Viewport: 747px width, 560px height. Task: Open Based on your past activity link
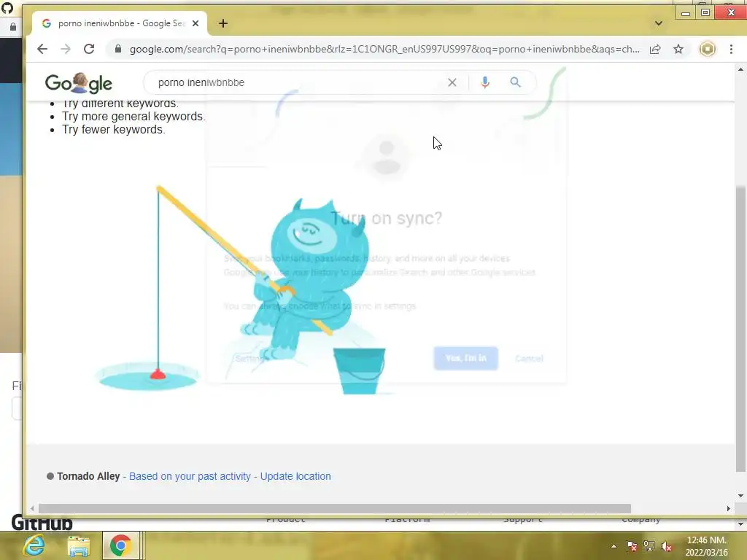(190, 476)
